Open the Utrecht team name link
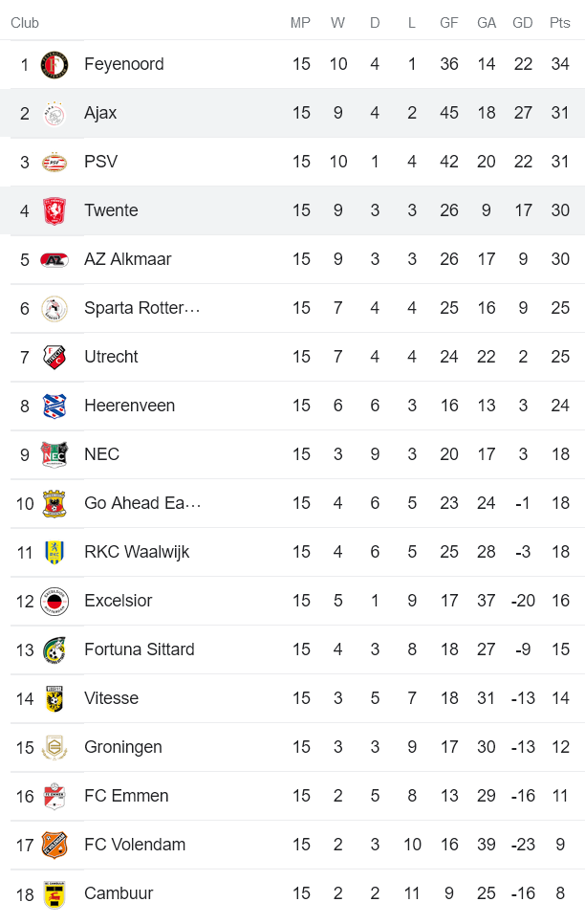Viewport: 585px width, 924px height. click(111, 357)
